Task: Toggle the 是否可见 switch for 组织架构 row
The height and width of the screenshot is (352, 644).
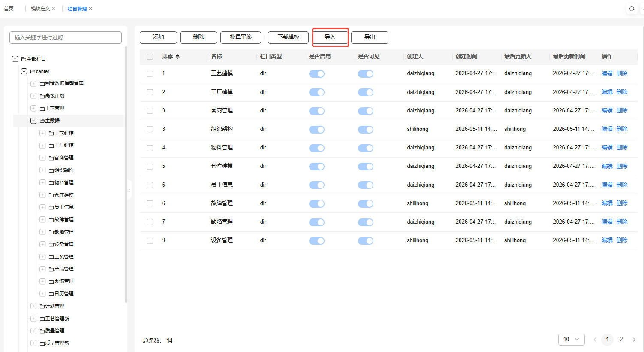Action: (x=366, y=129)
